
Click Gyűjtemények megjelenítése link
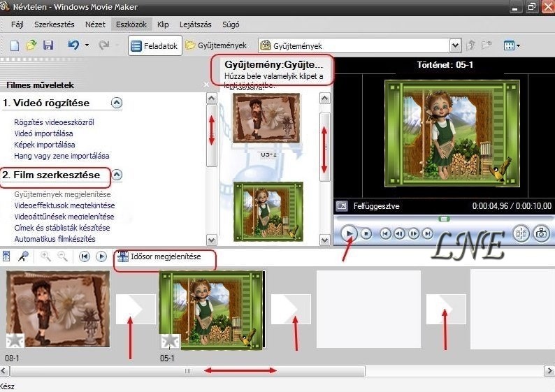coord(62,194)
